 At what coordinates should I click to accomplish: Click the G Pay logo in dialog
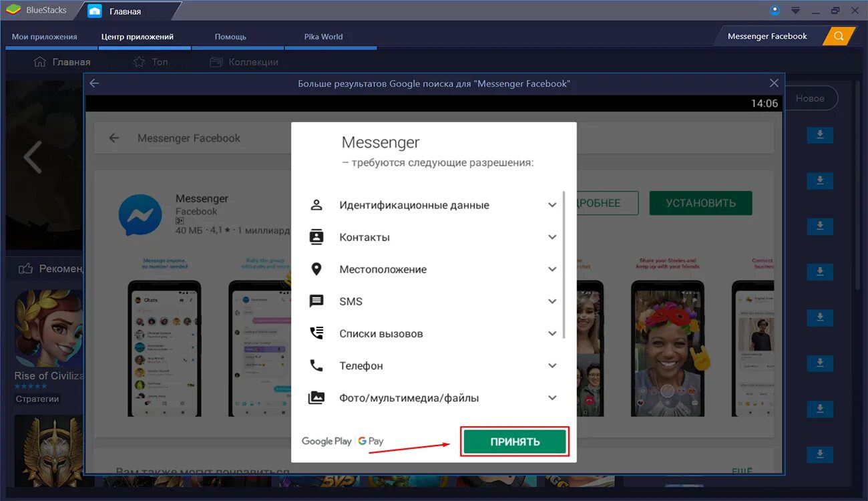click(371, 441)
